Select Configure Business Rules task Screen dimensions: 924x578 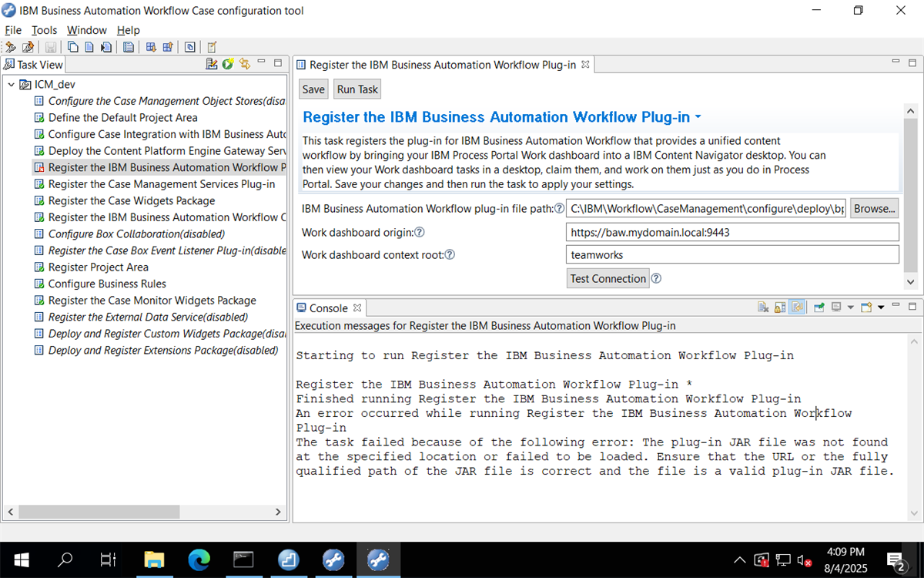pyautogui.click(x=107, y=284)
